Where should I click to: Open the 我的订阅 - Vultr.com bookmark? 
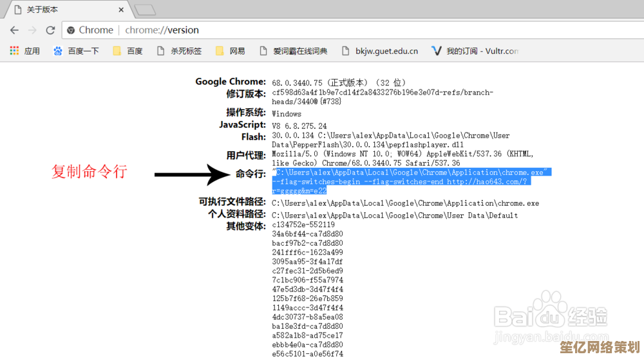pyautogui.click(x=475, y=51)
